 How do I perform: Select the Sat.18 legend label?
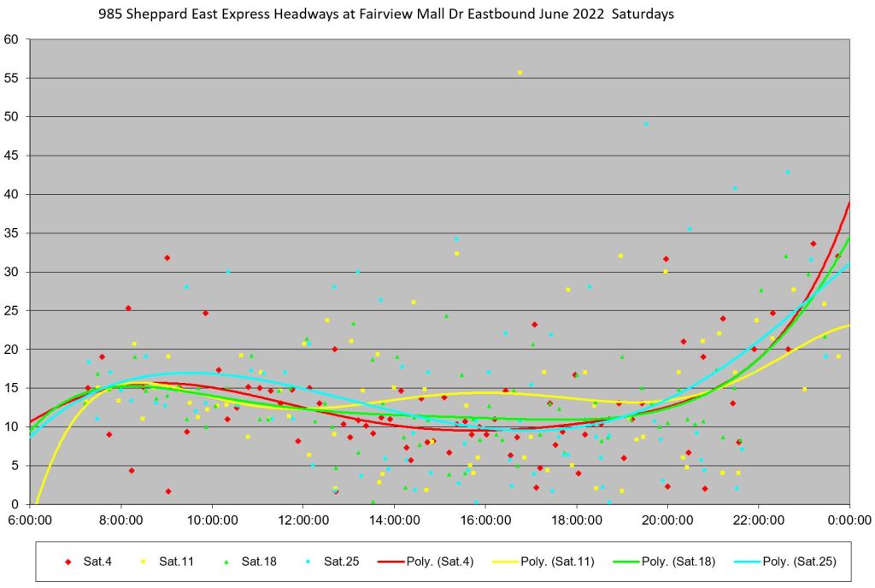tap(256, 562)
